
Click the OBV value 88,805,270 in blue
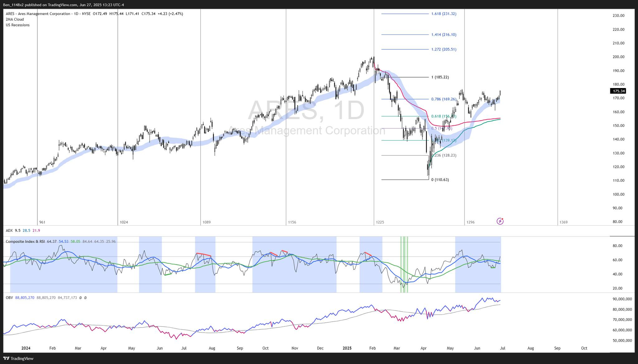click(25, 298)
